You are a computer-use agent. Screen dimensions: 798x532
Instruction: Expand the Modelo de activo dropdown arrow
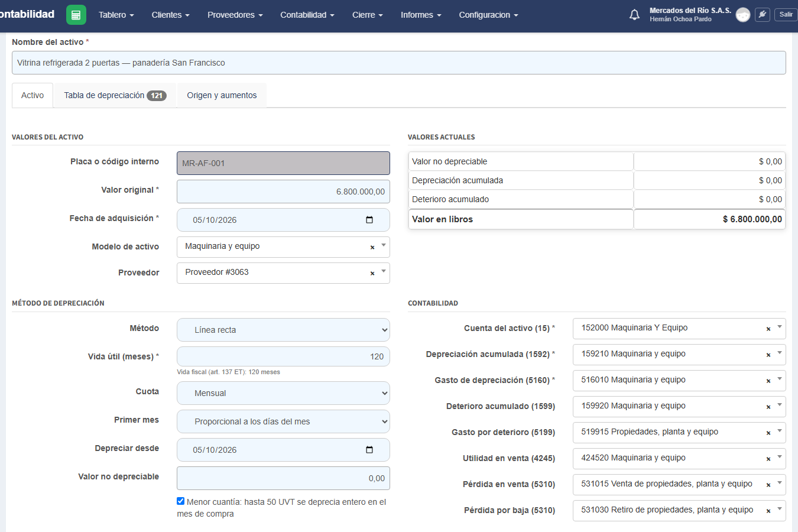click(x=384, y=245)
